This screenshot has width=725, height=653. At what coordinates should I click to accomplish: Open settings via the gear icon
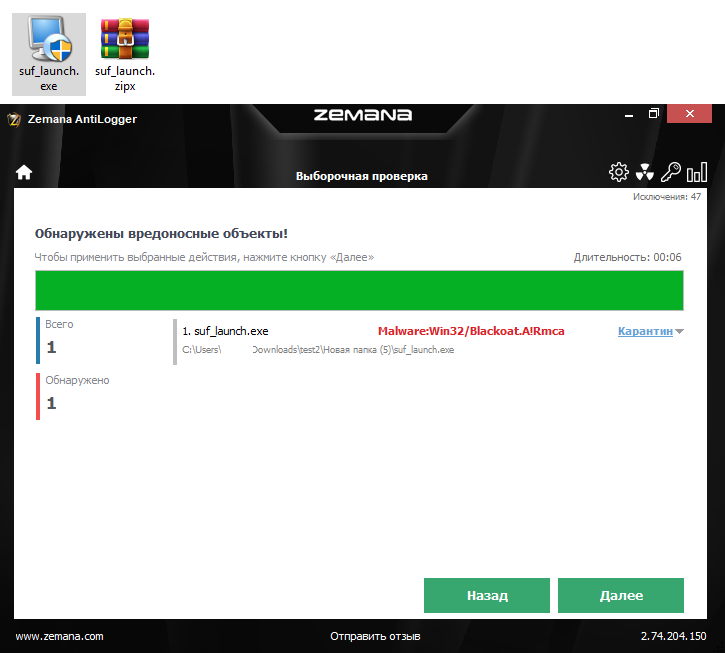619,172
